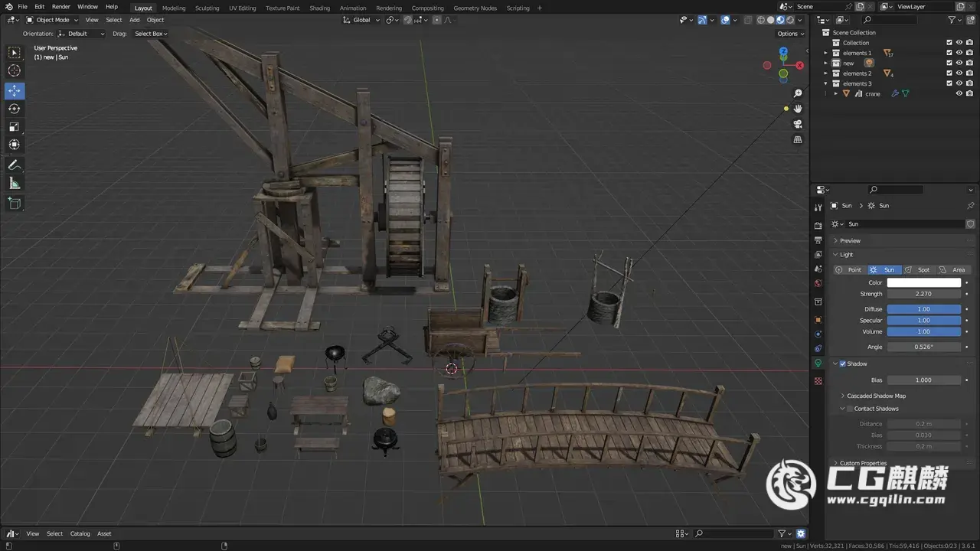
Task: Select the Measure tool
Action: click(15, 183)
